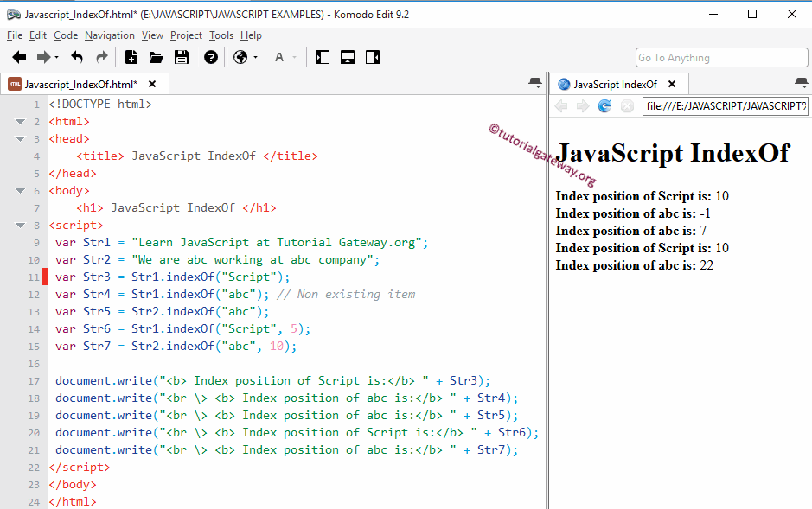Redo the last edit with the Redo arrow
The image size is (812, 509).
point(101,57)
